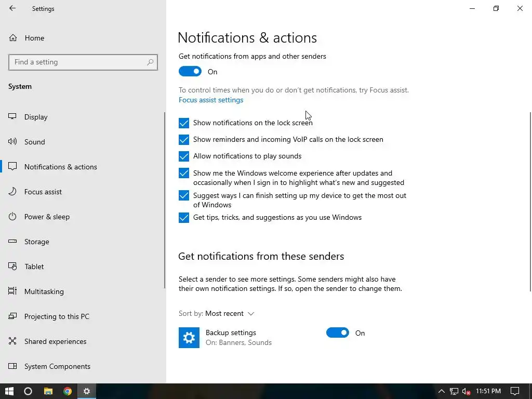The width and height of the screenshot is (532, 399).
Task: Click the Multitasking icon in sidebar
Action: 12,291
